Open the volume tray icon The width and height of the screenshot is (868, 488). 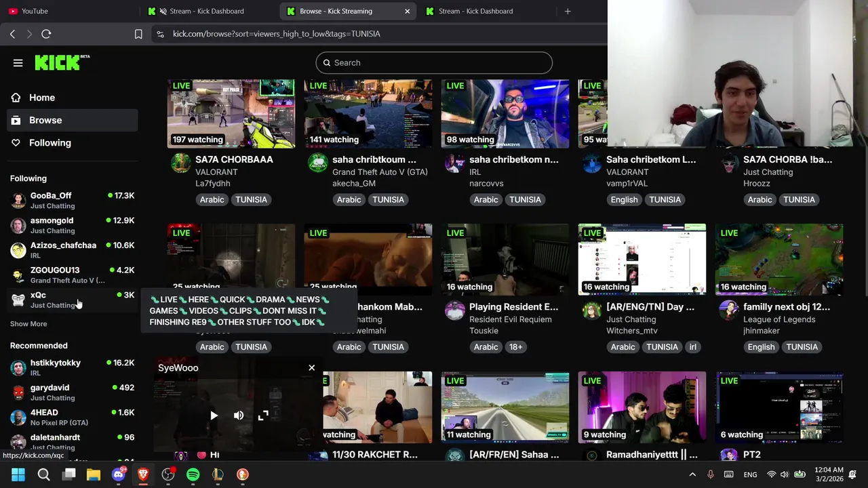pos(785,474)
